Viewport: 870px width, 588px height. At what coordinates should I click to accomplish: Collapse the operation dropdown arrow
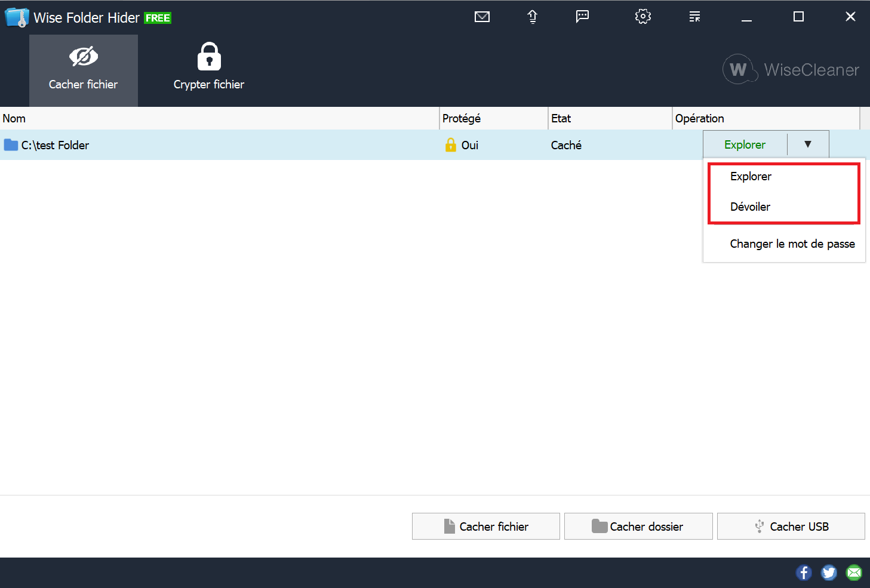tap(808, 144)
